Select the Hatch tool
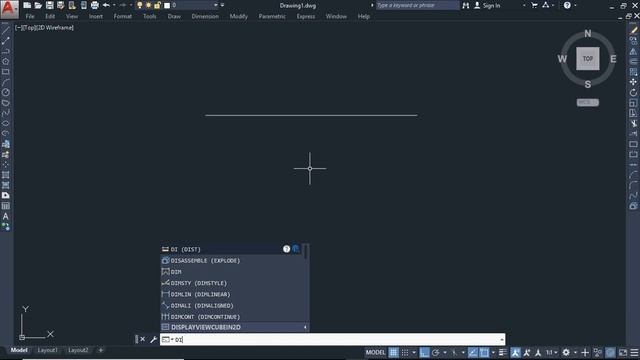 (x=5, y=175)
